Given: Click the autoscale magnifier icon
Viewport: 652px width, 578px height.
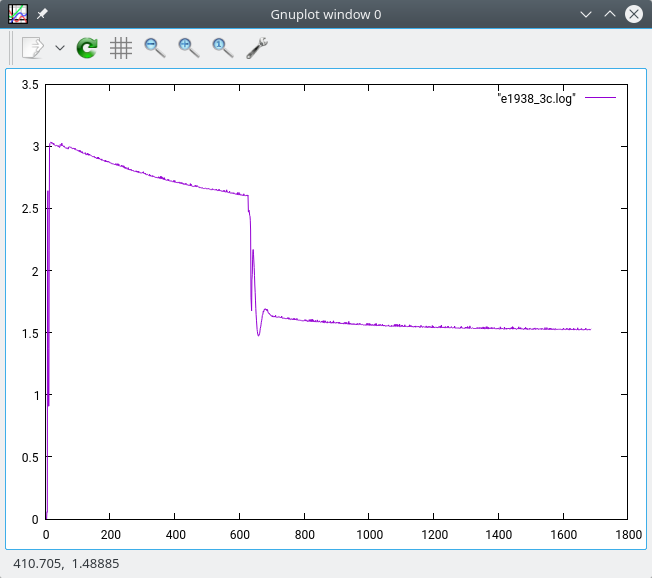Looking at the screenshot, I should pos(222,48).
